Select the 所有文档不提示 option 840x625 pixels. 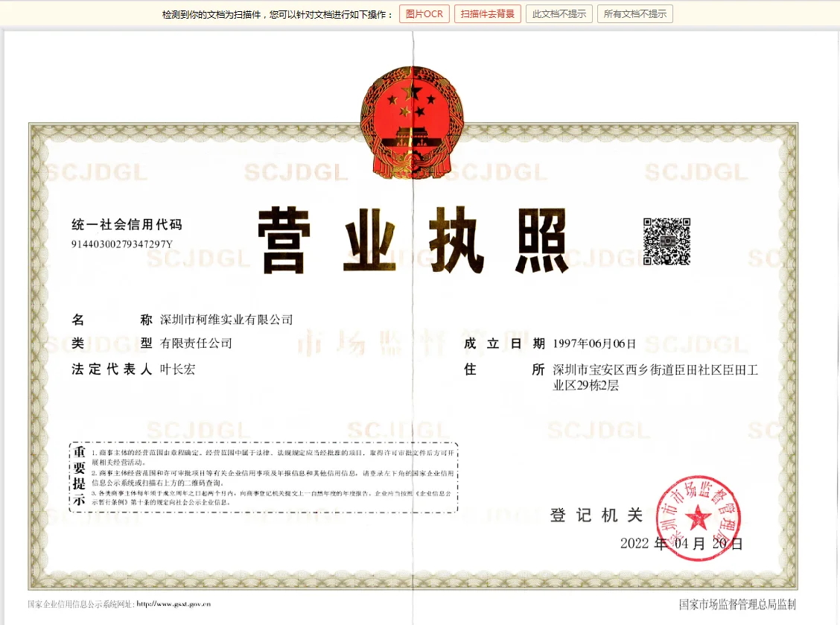[634, 14]
